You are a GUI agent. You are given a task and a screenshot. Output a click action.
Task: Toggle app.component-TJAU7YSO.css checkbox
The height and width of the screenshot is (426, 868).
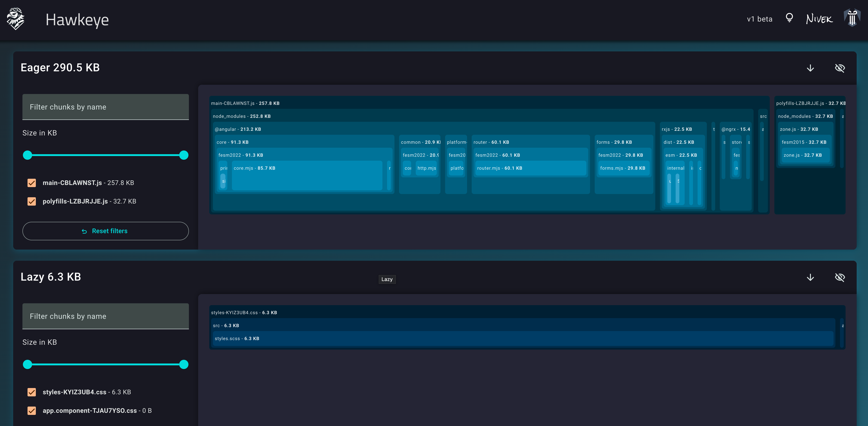[32, 410]
